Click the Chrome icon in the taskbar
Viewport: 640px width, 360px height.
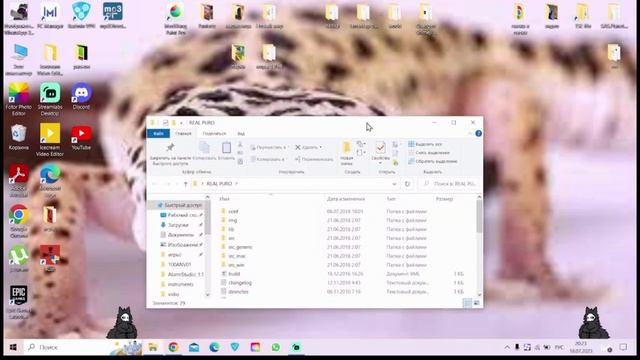tap(173, 347)
